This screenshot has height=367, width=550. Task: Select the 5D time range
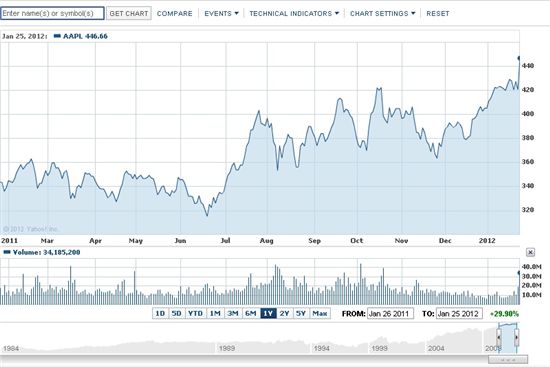[177, 313]
